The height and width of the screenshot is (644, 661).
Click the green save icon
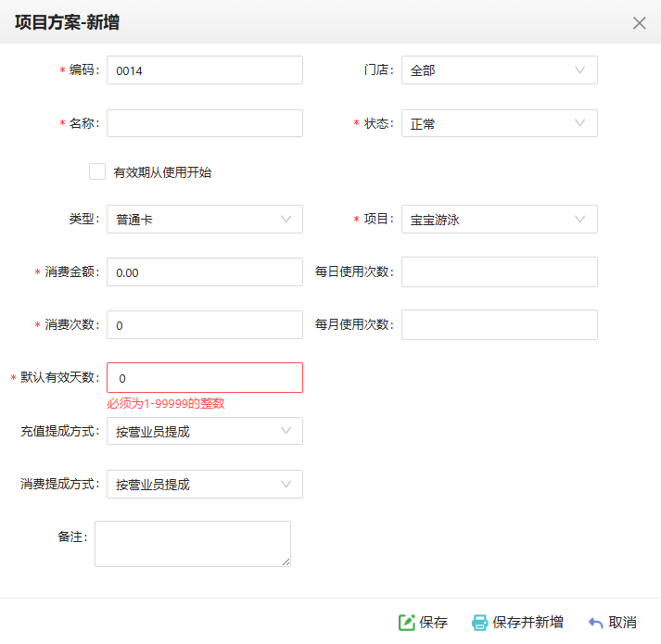coord(406,623)
